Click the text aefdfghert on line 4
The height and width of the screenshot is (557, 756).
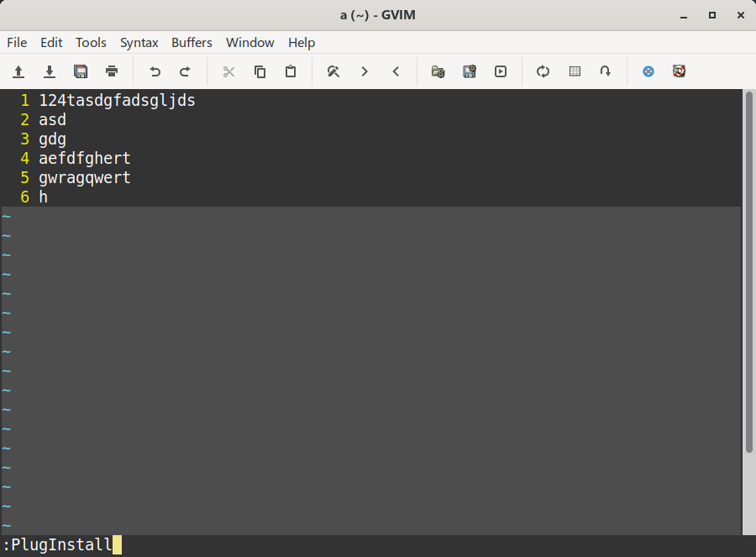[x=84, y=158]
